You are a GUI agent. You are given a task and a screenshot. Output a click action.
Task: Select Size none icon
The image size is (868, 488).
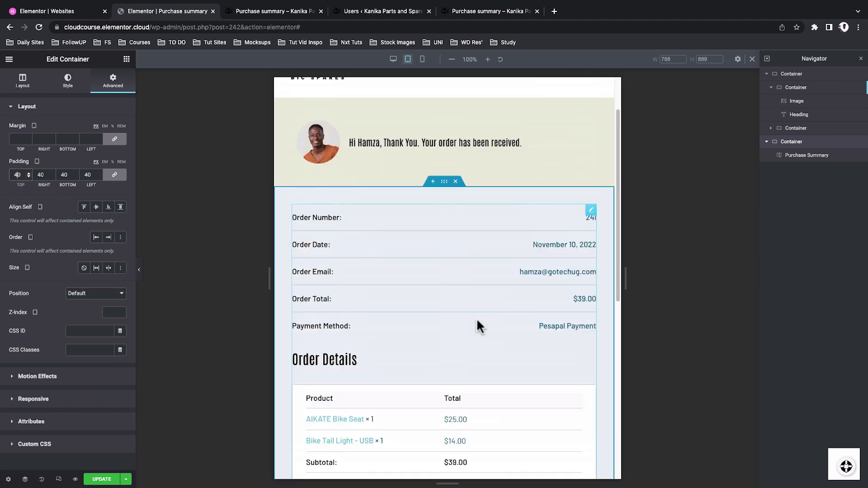pyautogui.click(x=84, y=268)
